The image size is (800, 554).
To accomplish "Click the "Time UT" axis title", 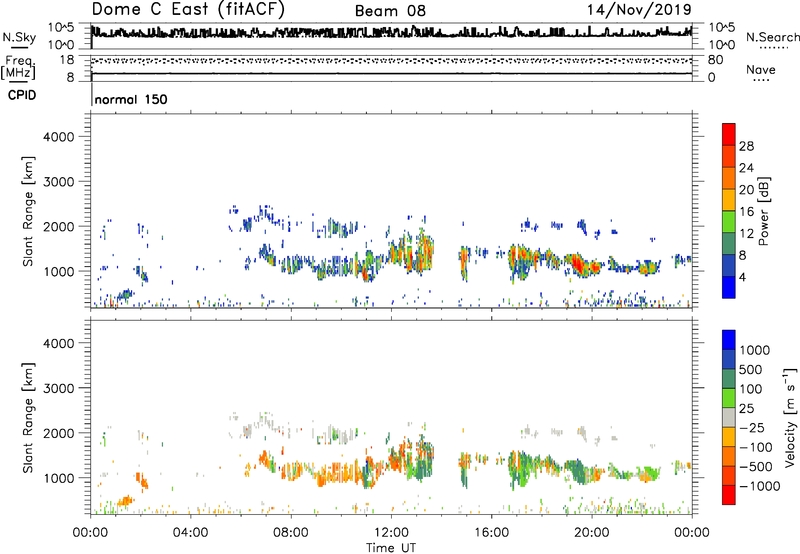I will click(x=391, y=548).
